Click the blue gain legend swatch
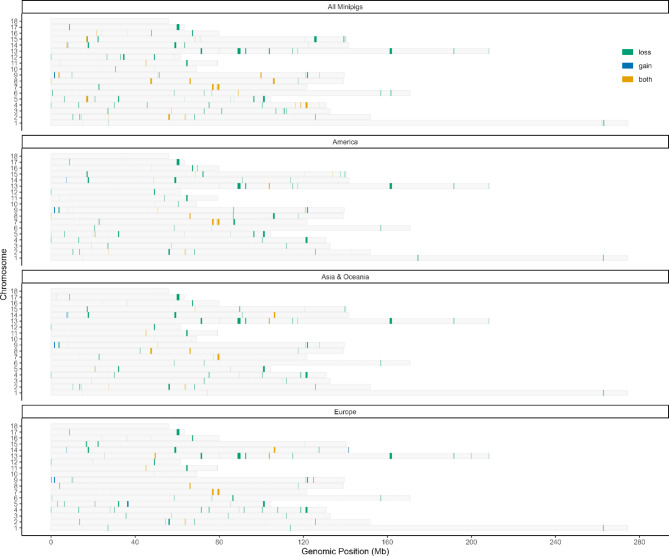 pyautogui.click(x=627, y=66)
